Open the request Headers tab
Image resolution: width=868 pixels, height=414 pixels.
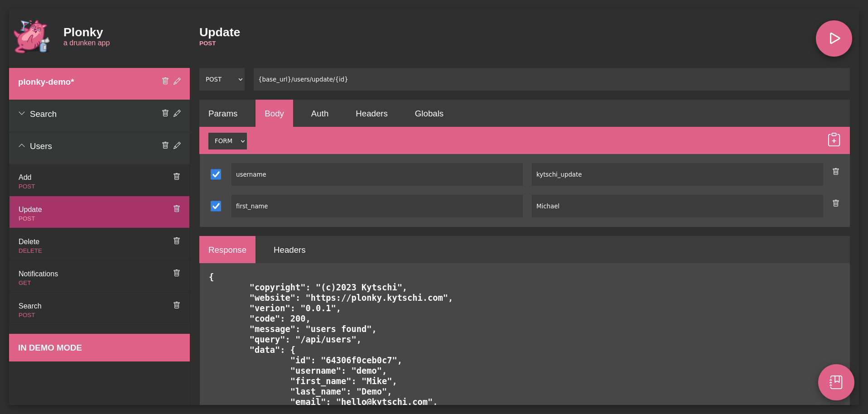(x=371, y=113)
